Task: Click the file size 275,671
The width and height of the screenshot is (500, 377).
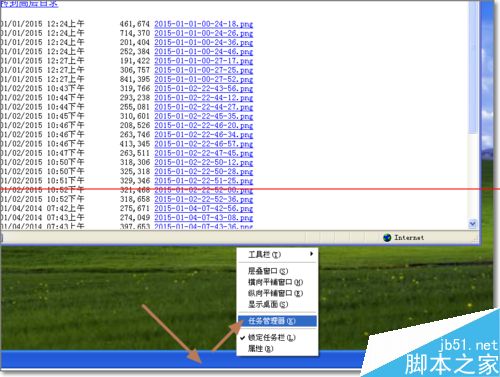Action: (x=135, y=208)
